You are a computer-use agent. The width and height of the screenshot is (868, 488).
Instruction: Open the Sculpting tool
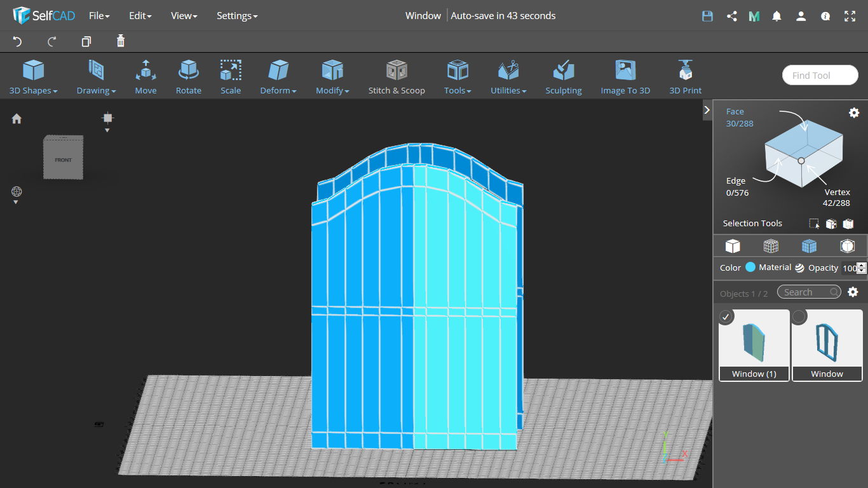coord(564,77)
